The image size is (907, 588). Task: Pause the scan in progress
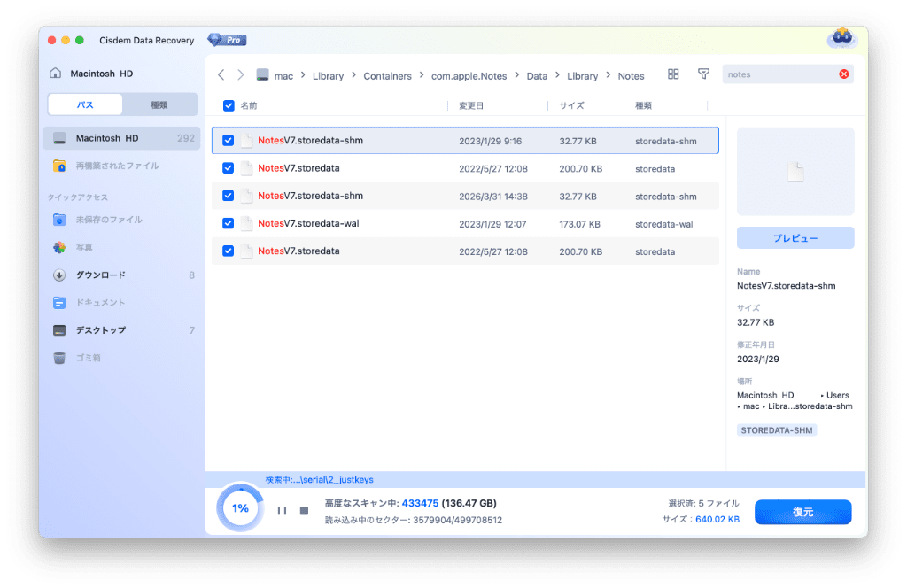pyautogui.click(x=282, y=511)
